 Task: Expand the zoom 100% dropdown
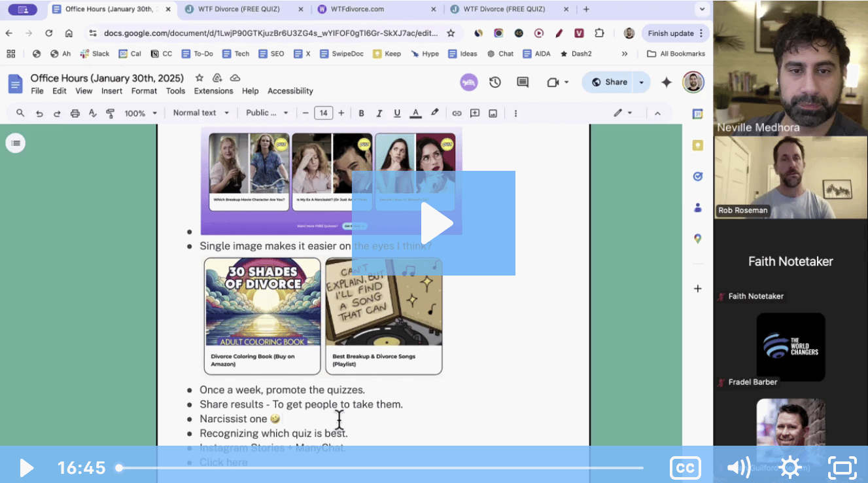click(141, 113)
